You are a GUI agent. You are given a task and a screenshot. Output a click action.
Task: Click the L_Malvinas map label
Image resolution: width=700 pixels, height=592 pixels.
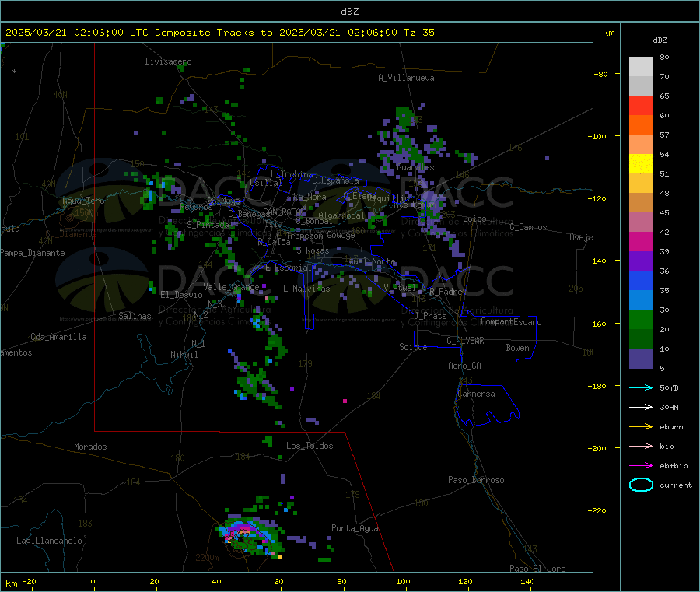tap(306, 289)
